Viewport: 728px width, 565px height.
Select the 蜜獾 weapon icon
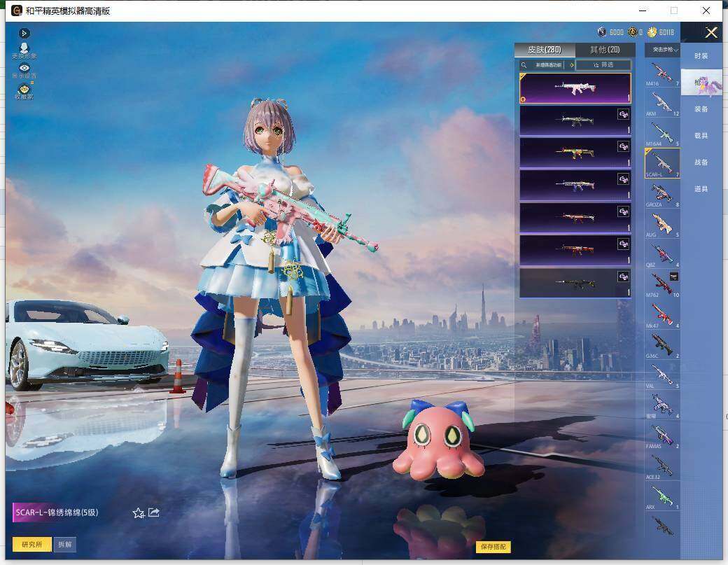click(662, 406)
